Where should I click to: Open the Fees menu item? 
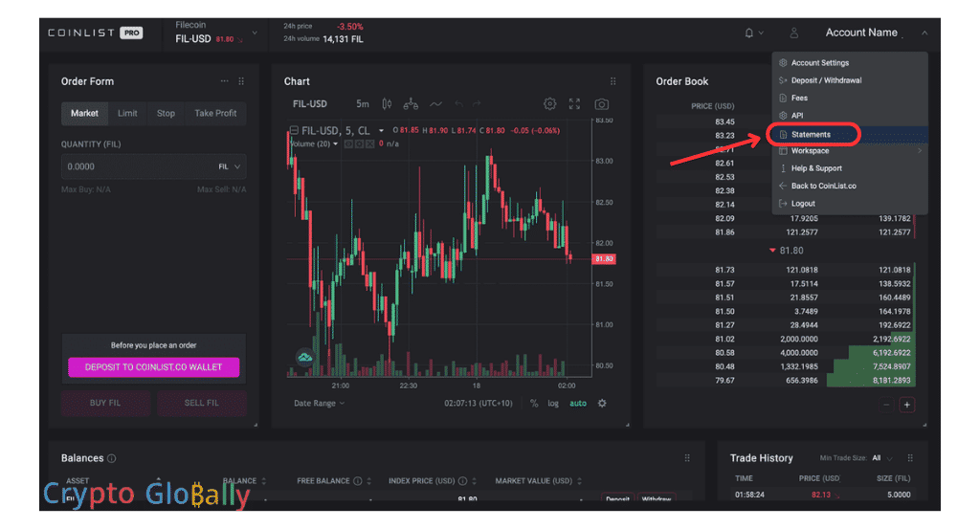coord(850,99)
